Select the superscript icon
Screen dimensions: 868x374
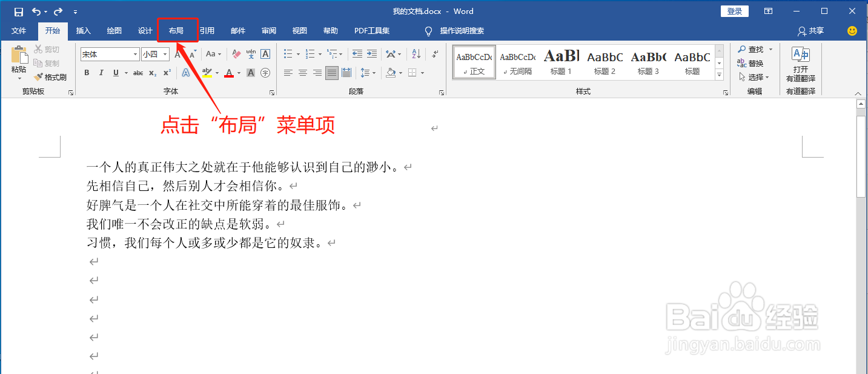coord(167,73)
